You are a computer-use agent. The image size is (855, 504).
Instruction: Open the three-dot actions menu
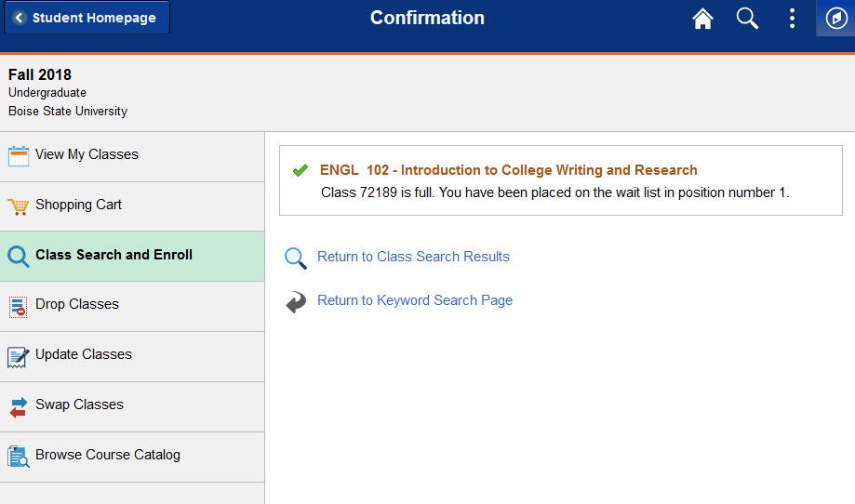point(792,18)
